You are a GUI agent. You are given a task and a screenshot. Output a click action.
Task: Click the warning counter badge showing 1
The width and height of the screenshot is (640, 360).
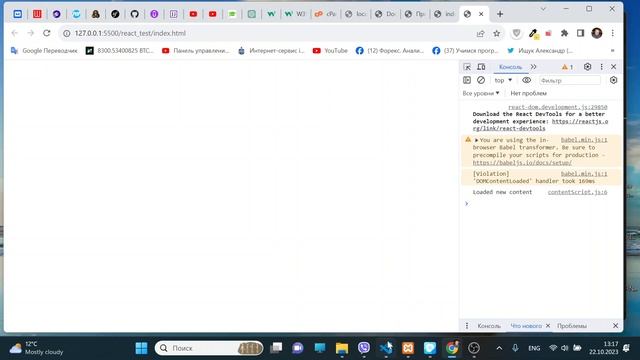tap(567, 67)
